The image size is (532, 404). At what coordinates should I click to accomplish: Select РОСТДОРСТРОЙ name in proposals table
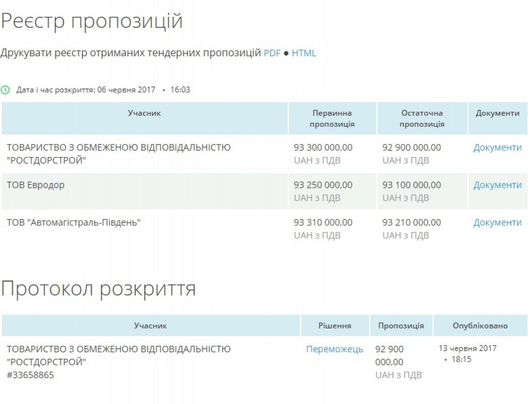coord(119,154)
